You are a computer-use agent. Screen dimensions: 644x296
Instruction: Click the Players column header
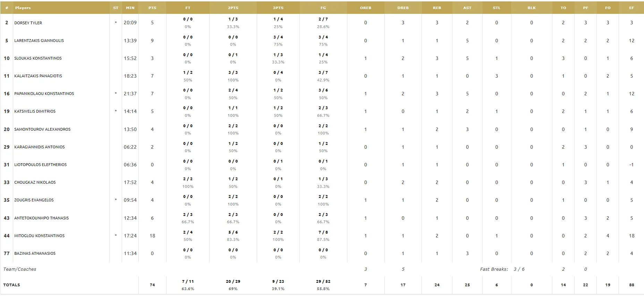(23, 8)
